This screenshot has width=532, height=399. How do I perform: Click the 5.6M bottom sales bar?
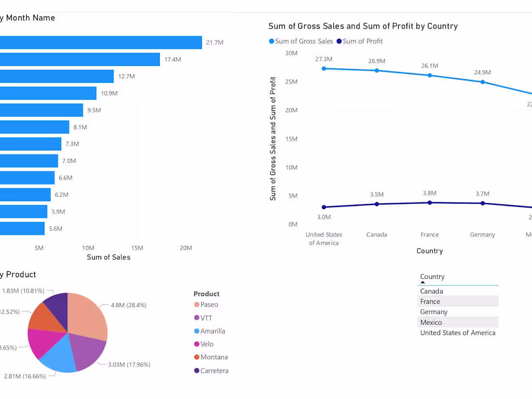tap(22, 228)
